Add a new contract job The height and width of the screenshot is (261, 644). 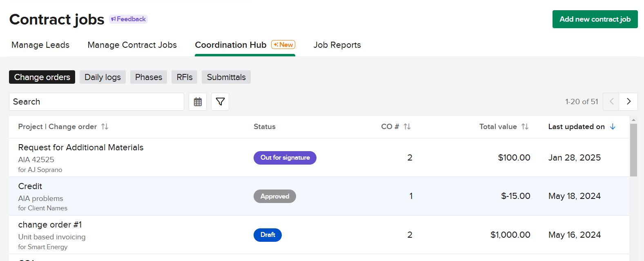tap(595, 19)
